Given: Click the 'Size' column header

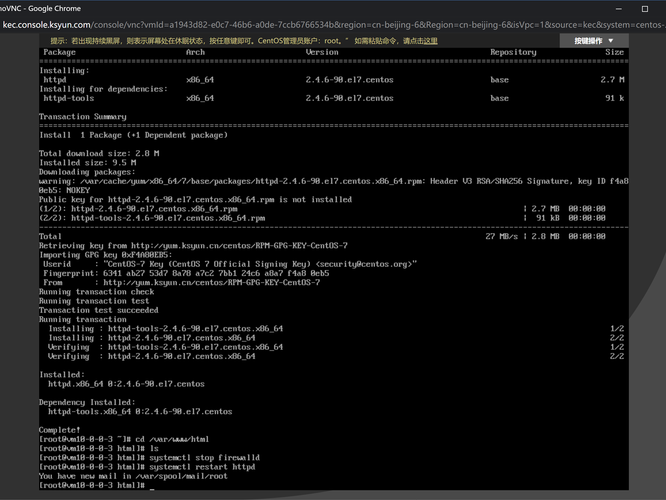Looking at the screenshot, I should pos(614,52).
